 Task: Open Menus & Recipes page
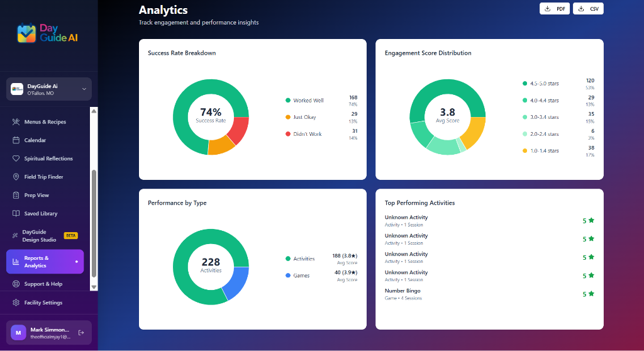45,121
